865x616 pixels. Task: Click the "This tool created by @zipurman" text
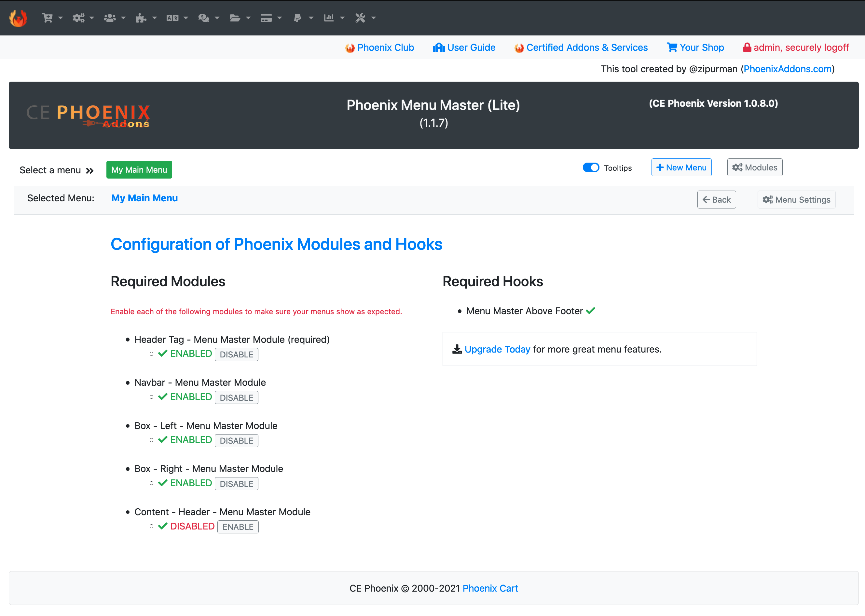669,69
